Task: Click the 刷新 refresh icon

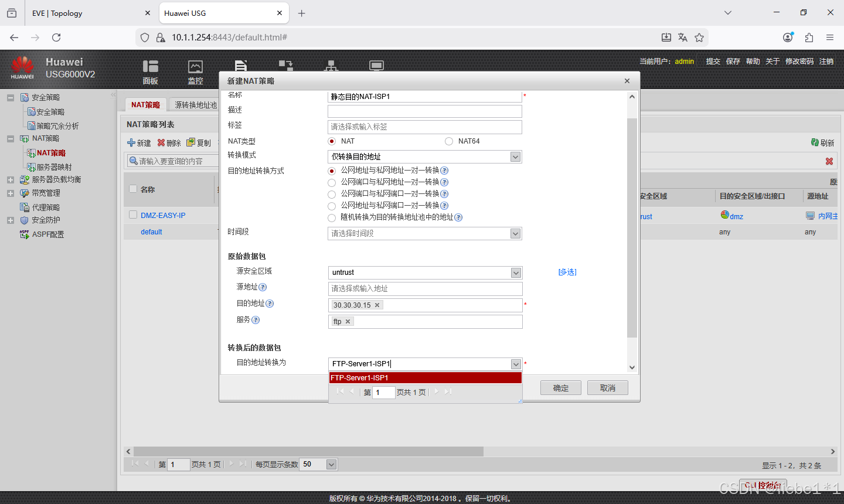Action: [x=822, y=142]
